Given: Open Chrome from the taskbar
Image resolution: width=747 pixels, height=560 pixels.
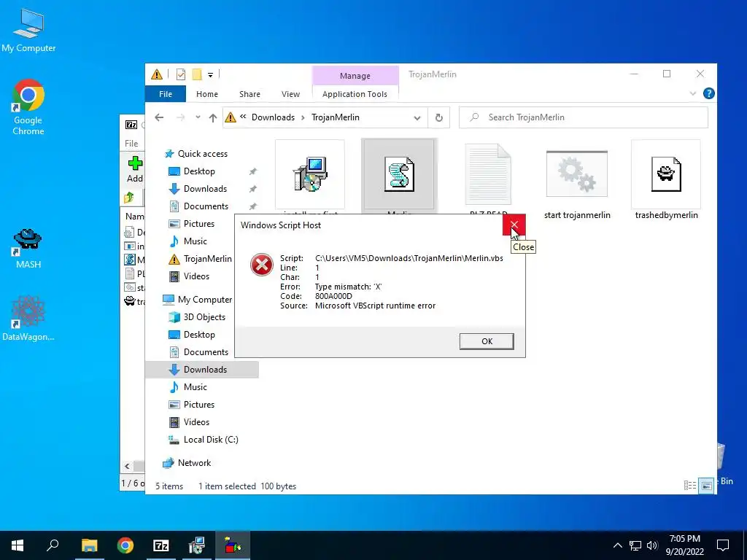Looking at the screenshot, I should click(125, 545).
